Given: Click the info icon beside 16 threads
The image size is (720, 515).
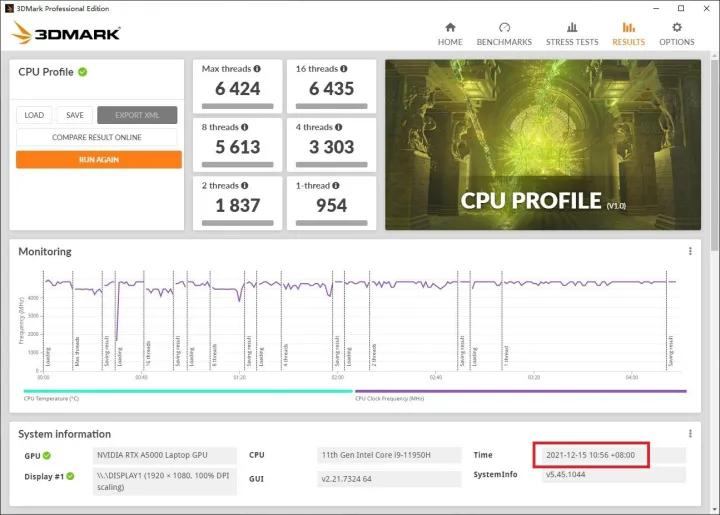Looking at the screenshot, I should [343, 69].
